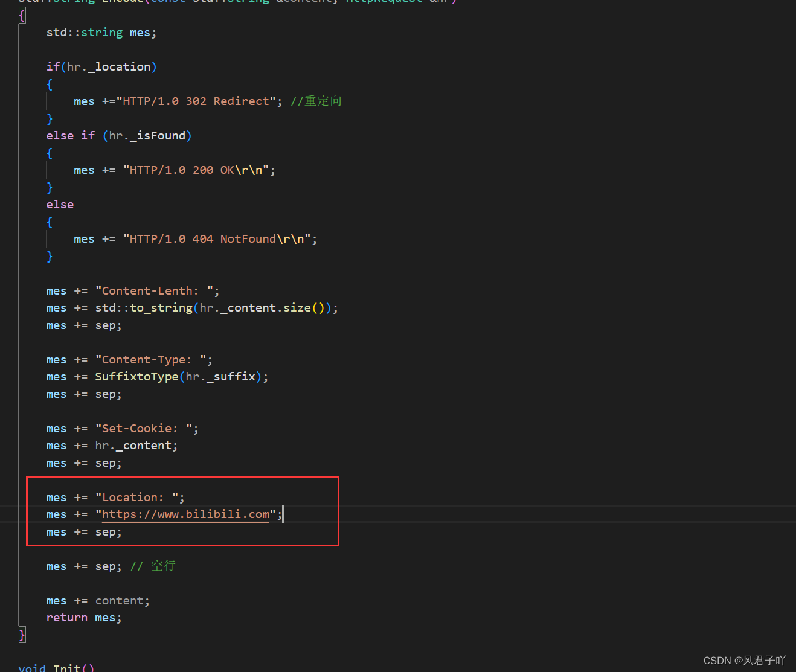796x672 pixels.
Task: Click the "void Init()" function signature
Action: pyautogui.click(x=56, y=668)
